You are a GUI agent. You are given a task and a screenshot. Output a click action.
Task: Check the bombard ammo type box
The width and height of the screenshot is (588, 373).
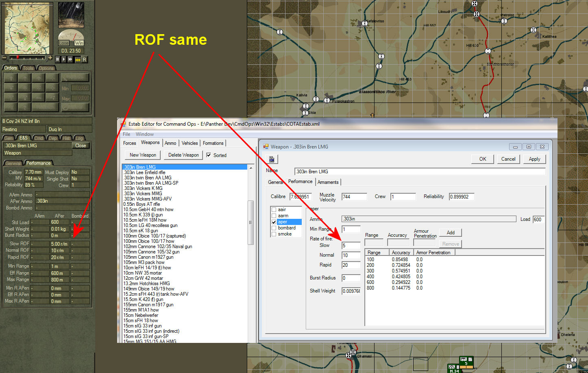(274, 228)
